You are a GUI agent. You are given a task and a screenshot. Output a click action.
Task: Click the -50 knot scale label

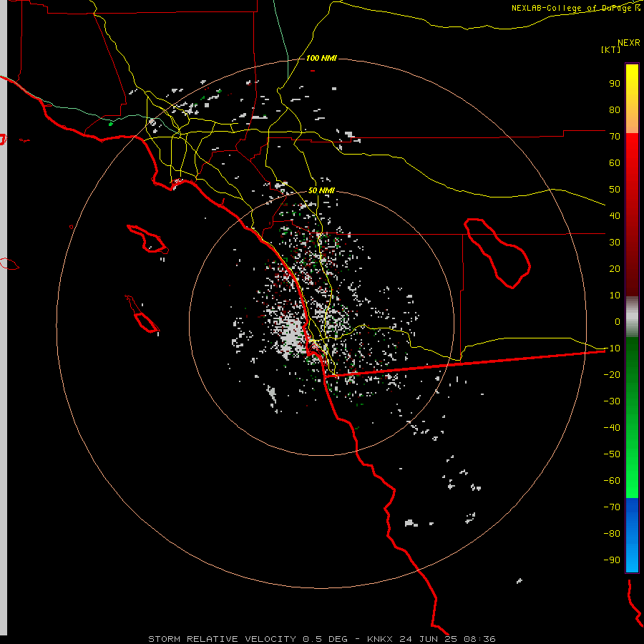point(612,454)
